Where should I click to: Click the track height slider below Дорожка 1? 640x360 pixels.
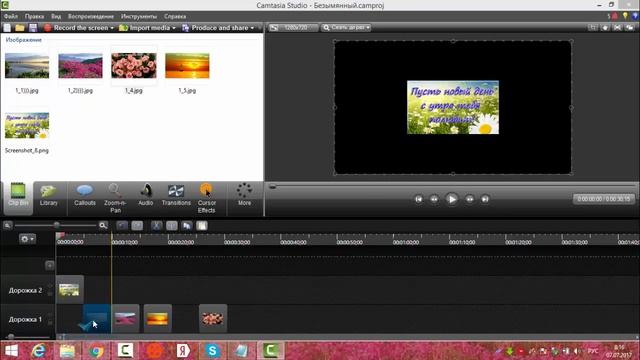[11, 337]
